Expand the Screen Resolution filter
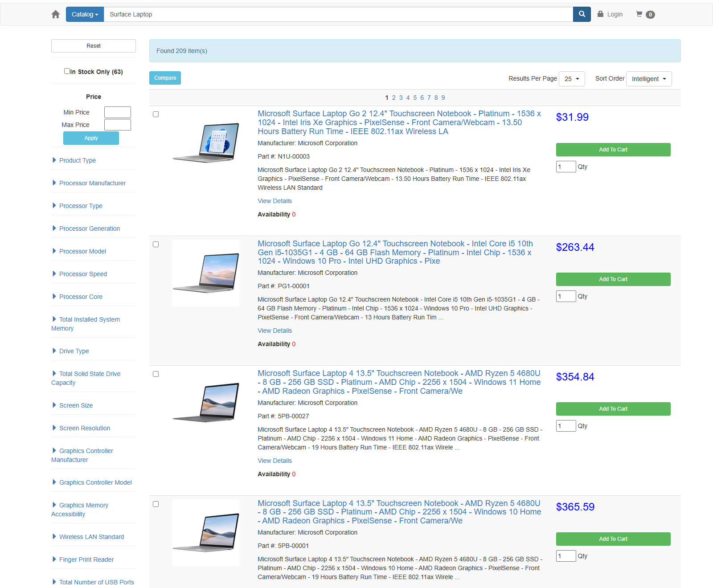Screen dimensions: 713x588 click(85, 428)
